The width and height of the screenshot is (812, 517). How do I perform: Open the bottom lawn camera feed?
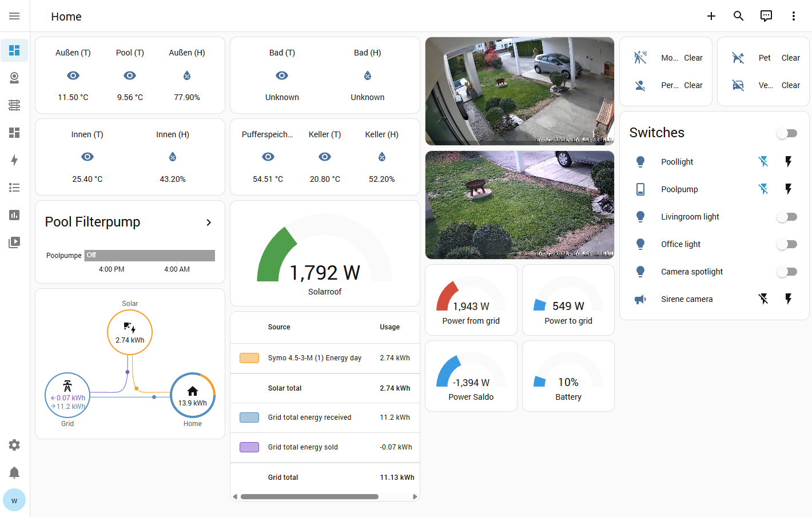(520, 205)
